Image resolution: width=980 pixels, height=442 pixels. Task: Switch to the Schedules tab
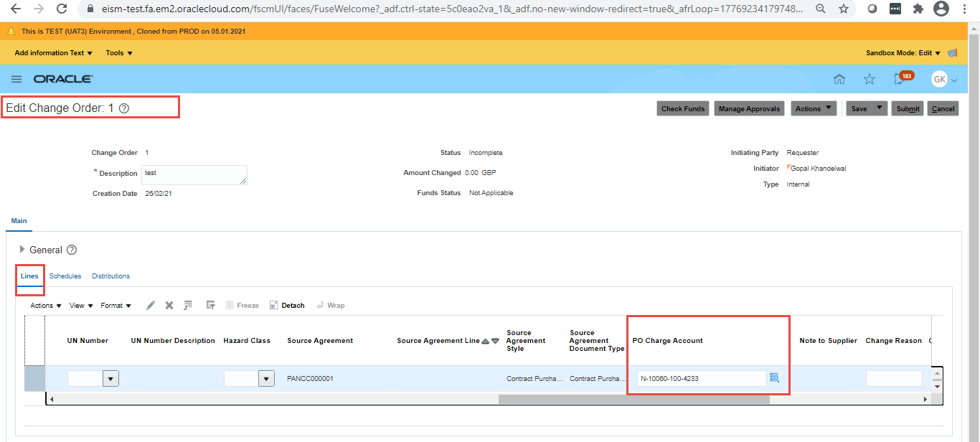(65, 276)
